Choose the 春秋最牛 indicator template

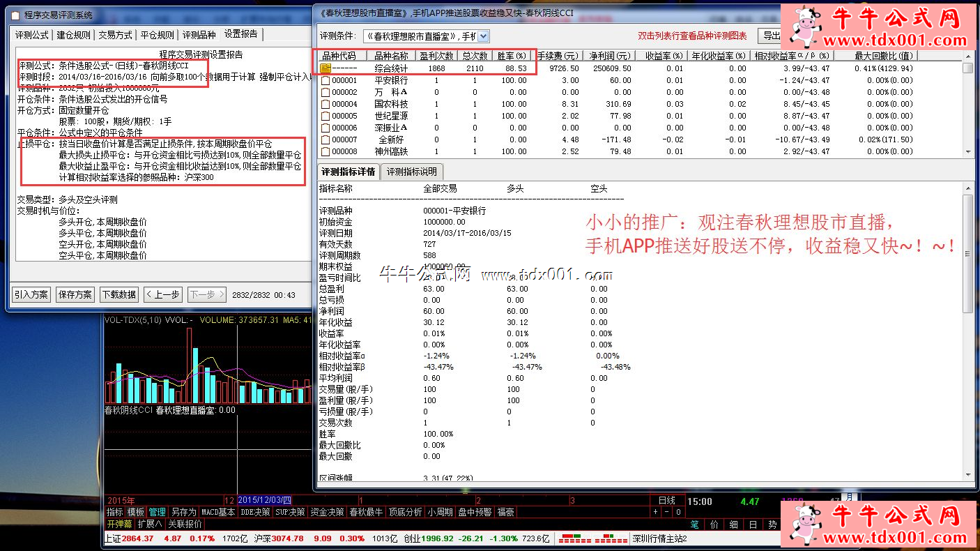366,512
